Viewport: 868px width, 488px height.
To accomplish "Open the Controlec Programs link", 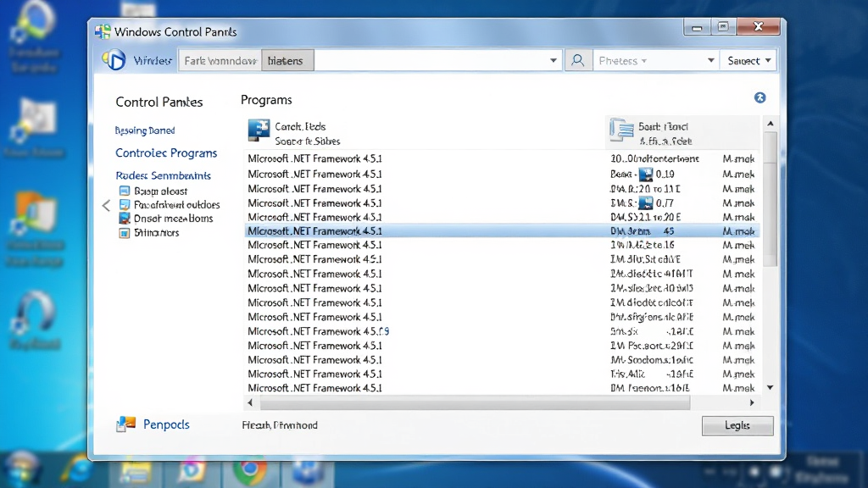I will (x=166, y=152).
